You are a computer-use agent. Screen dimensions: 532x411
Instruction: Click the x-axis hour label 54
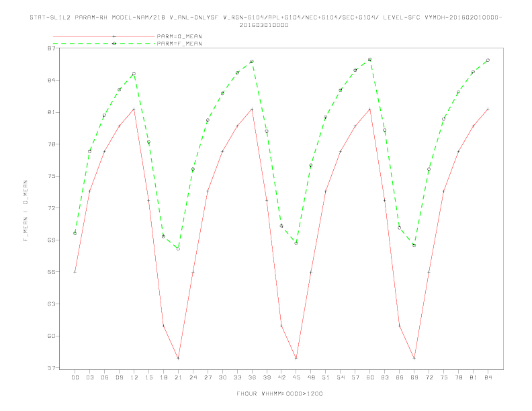[x=341, y=377]
